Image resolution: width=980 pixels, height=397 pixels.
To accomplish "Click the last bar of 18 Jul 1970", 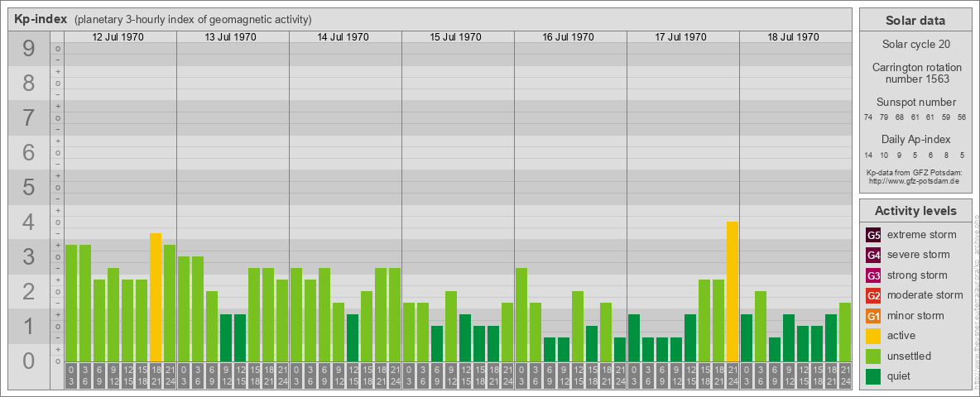I will tap(845, 332).
